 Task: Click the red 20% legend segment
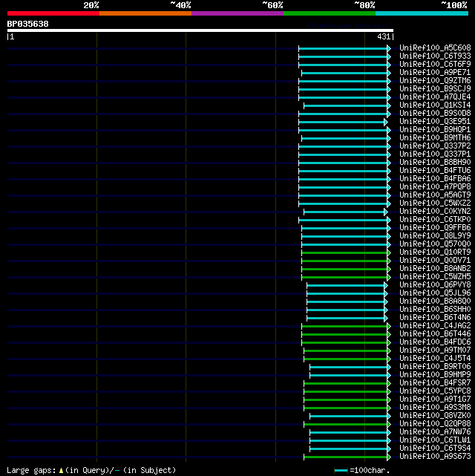tap(53, 13)
